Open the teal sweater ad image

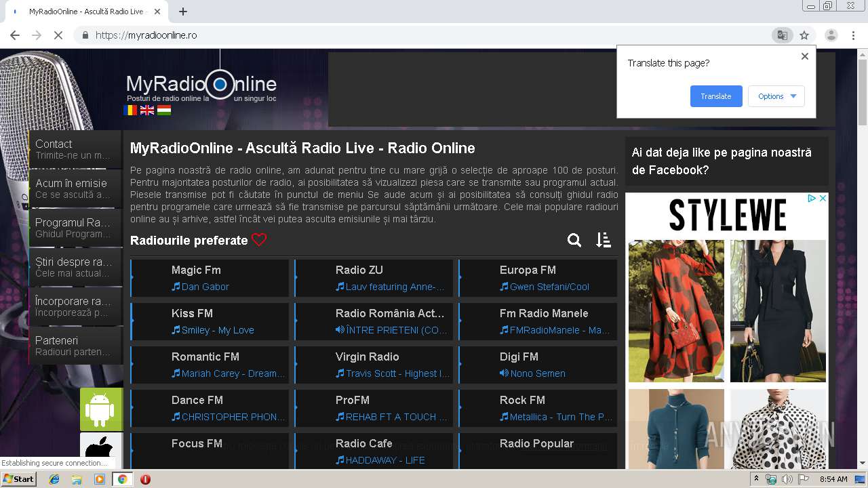tap(676, 429)
